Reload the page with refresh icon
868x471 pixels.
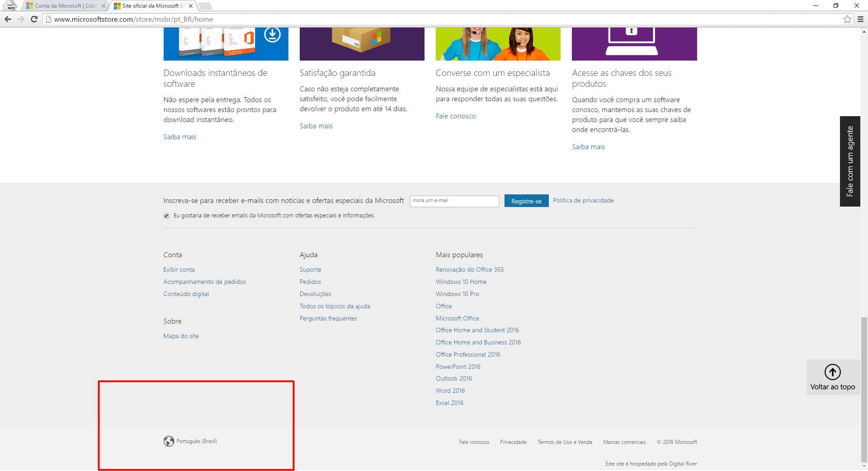[34, 19]
